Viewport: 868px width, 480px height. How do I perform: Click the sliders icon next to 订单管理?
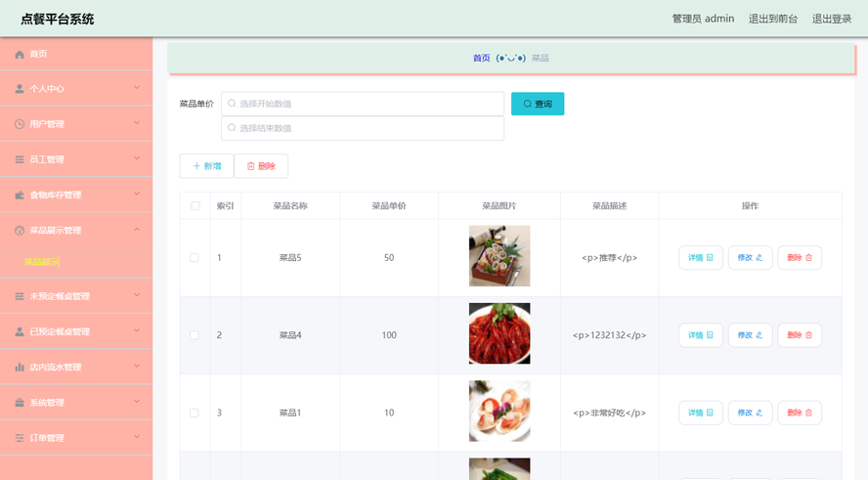(20, 438)
